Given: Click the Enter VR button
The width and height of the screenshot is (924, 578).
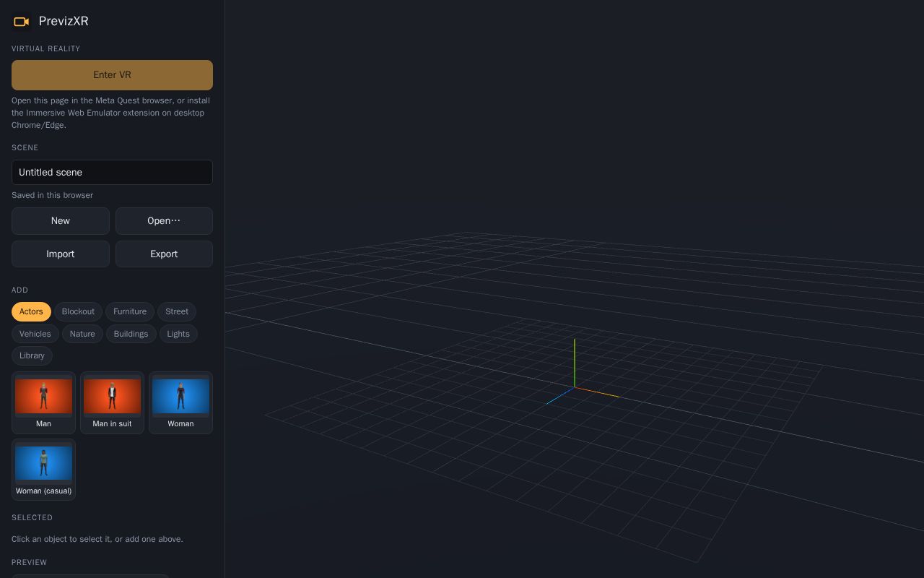Looking at the screenshot, I should pos(112,75).
